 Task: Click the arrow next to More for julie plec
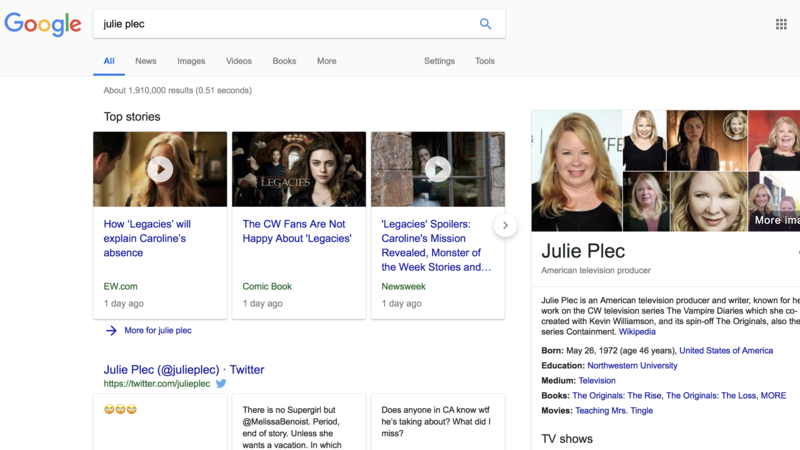click(112, 330)
